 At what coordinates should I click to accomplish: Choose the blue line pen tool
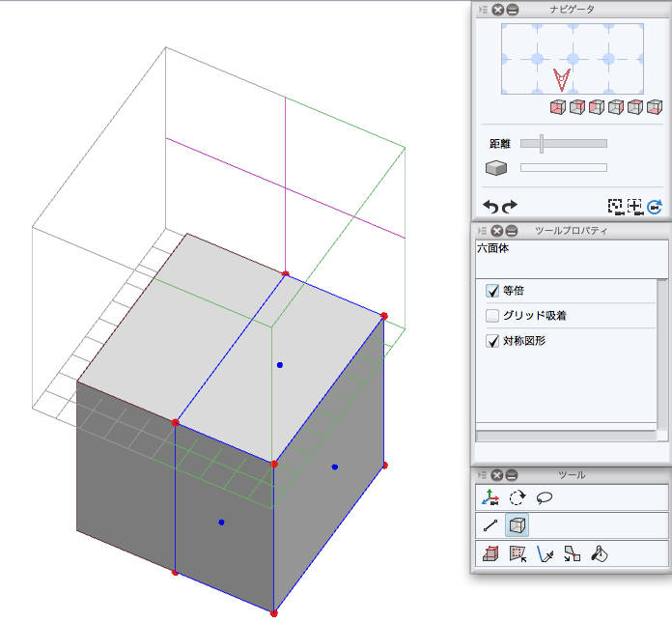click(x=545, y=554)
